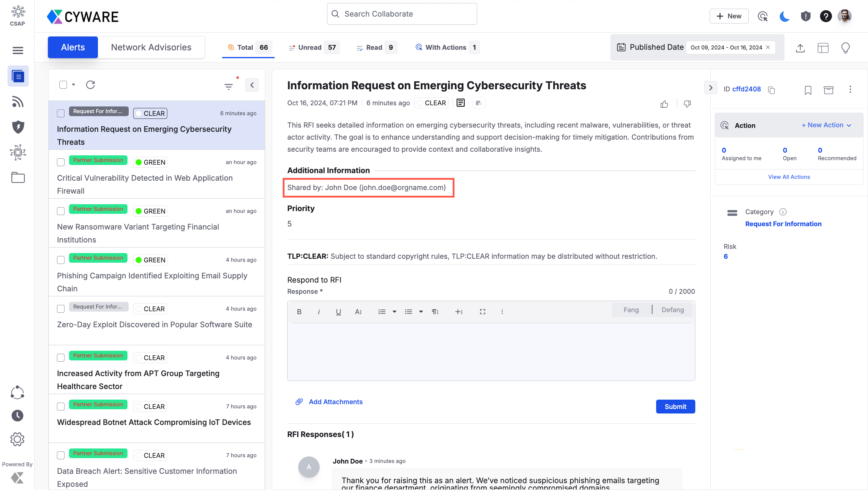Open the alerts filter icon
This screenshot has height=491, width=868.
228,87
